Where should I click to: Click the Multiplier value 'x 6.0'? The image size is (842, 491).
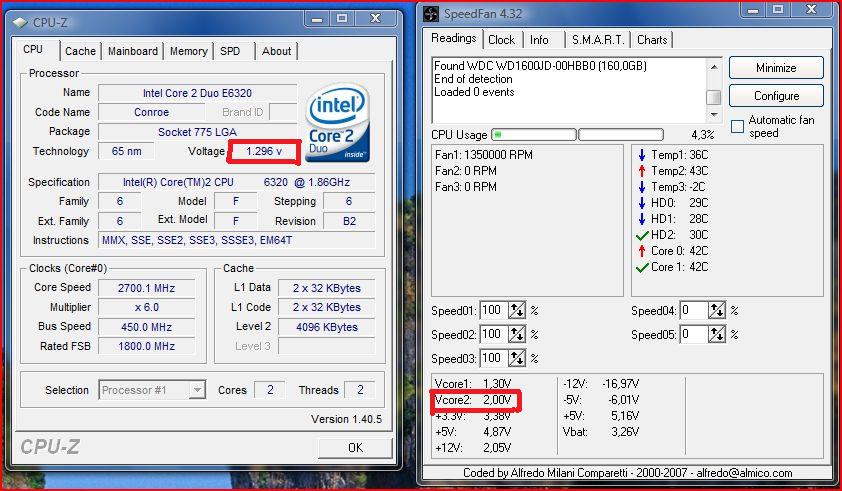pos(147,307)
